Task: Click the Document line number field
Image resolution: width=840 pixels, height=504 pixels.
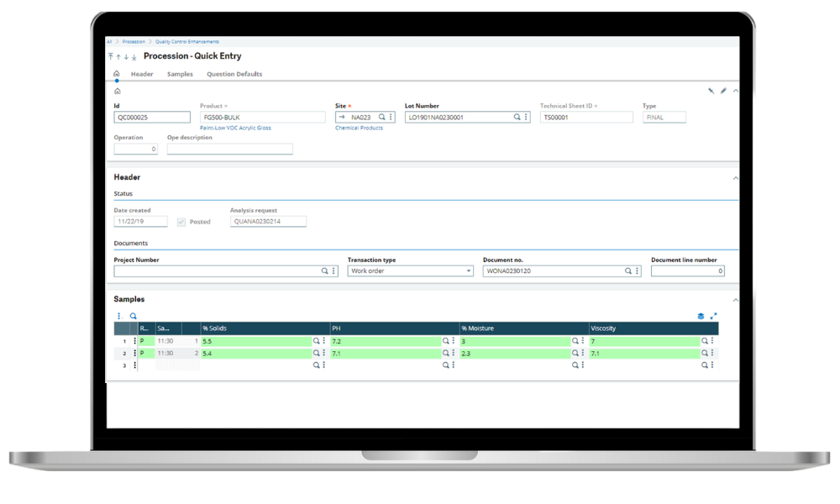Action: [688, 271]
